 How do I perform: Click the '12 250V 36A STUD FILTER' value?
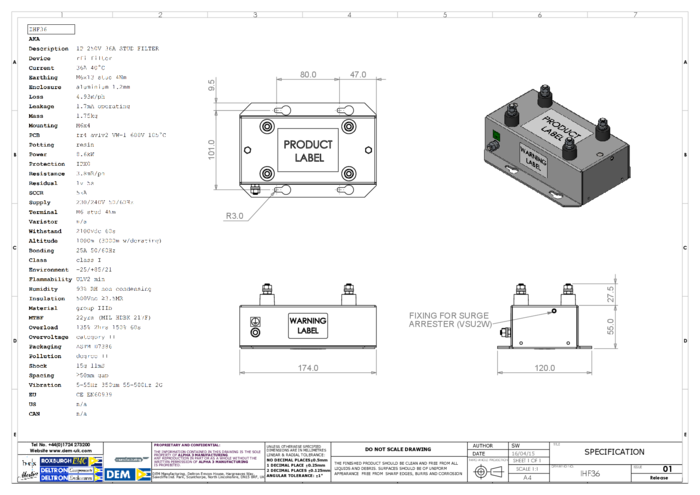[x=117, y=49]
